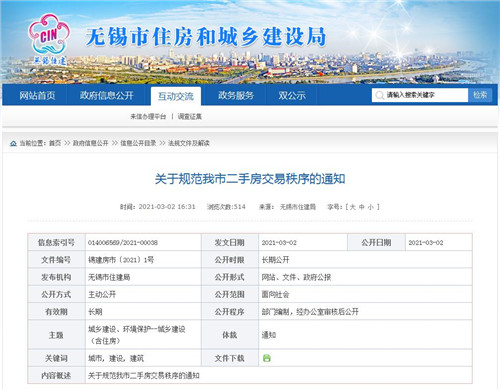Image resolution: width=500 pixels, height=390 pixels.
Task: Open the 双公示 navigation tab
Action: pos(292,96)
